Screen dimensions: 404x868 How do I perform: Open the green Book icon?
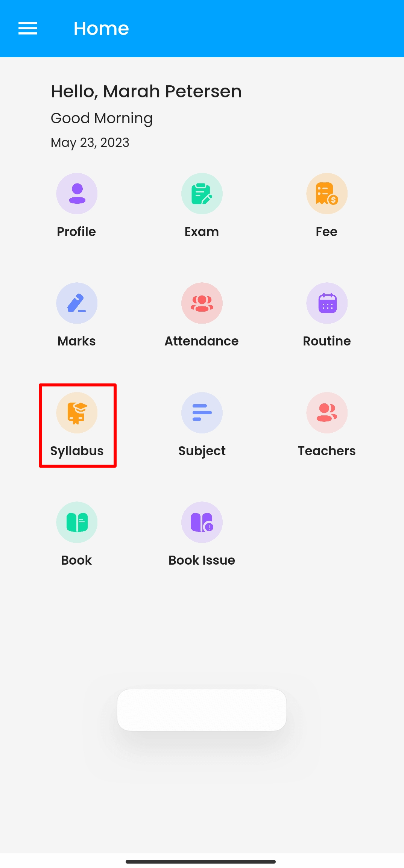(77, 522)
